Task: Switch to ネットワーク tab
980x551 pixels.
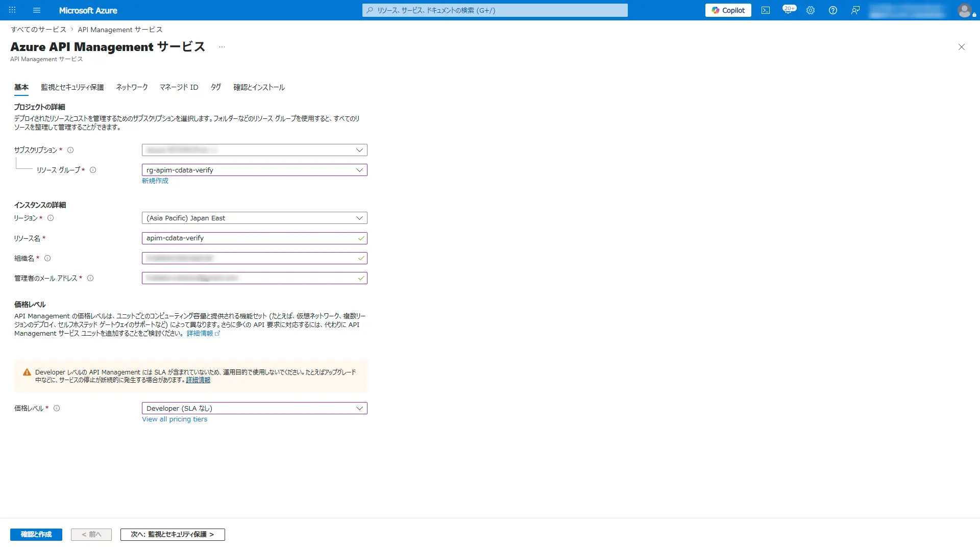Action: click(x=132, y=87)
